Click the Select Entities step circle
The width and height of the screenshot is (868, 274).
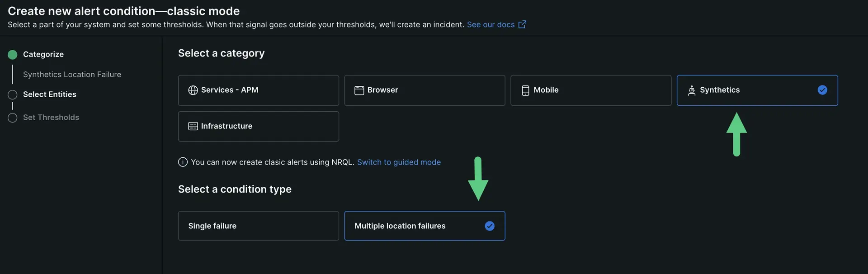[x=13, y=95]
